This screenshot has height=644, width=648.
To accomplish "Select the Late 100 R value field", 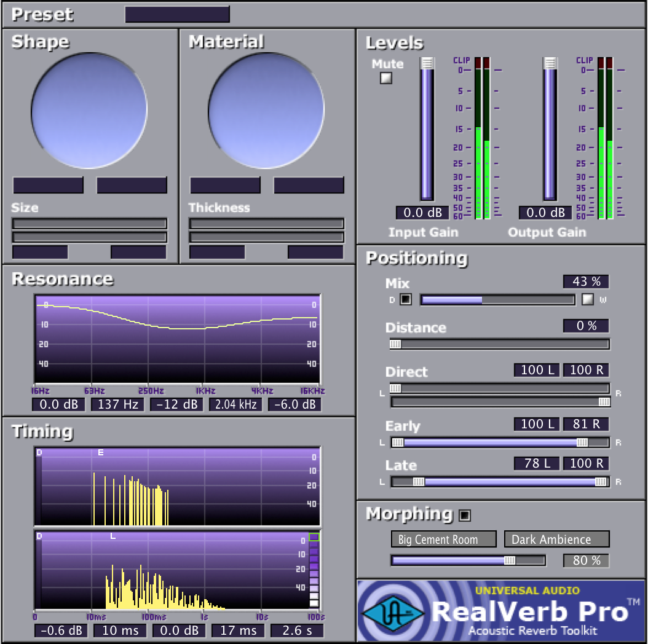I will pos(586,463).
